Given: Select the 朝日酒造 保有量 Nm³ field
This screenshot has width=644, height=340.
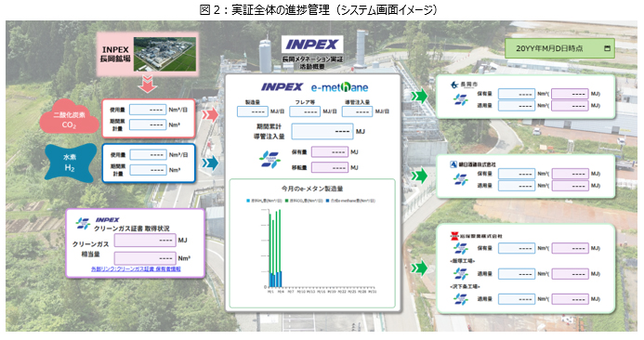Looking at the screenshot, I should tap(517, 174).
